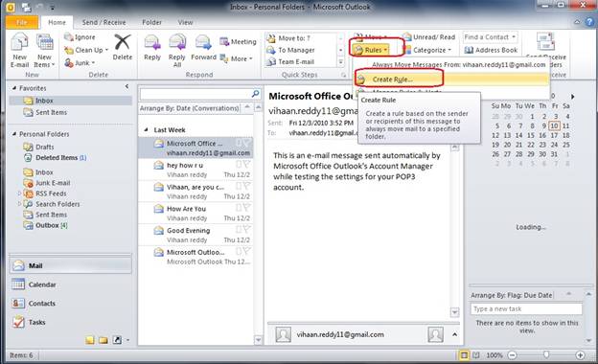Open the Deleted Items folder
The height and width of the screenshot is (364, 598).
(57, 157)
